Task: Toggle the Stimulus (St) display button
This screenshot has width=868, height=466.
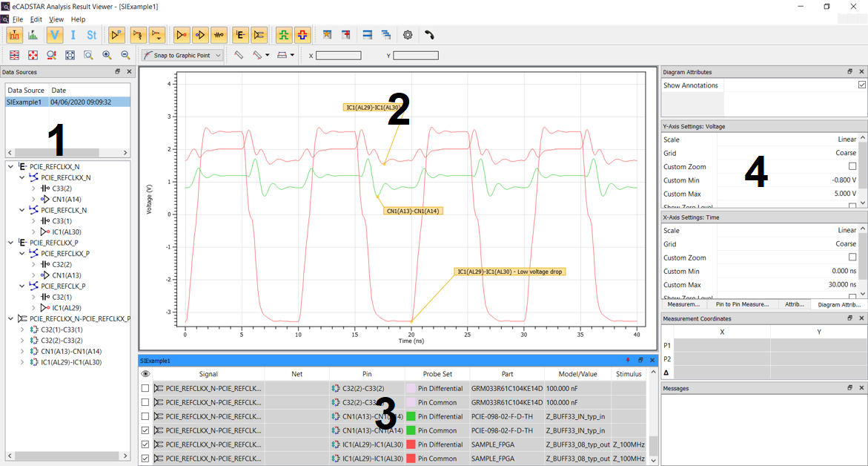Action: (x=92, y=35)
